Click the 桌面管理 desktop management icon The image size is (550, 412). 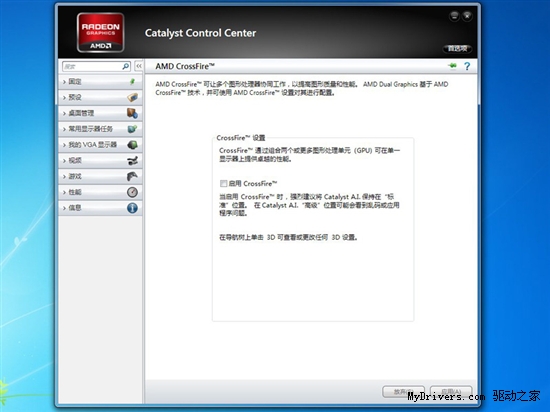pyautogui.click(x=132, y=113)
